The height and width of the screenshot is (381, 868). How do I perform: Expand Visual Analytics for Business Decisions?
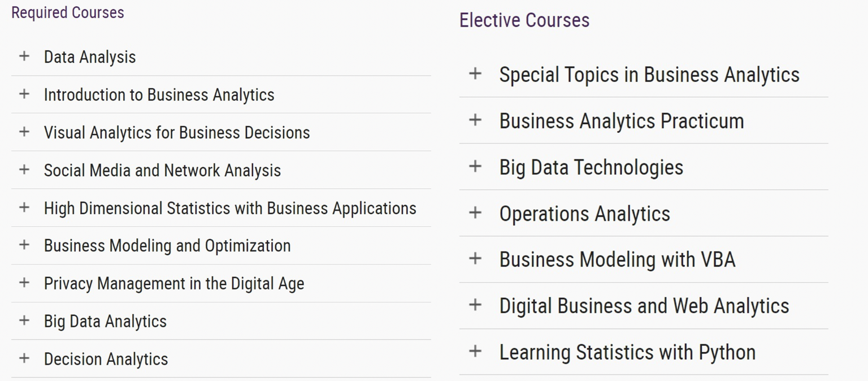coord(221,132)
